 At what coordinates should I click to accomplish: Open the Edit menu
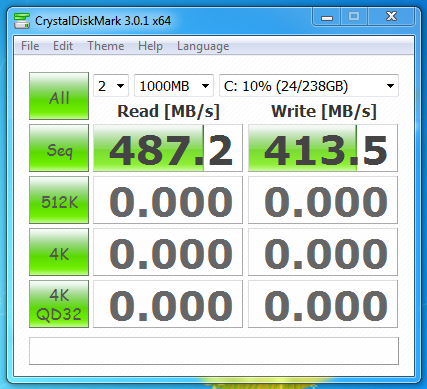tap(63, 46)
